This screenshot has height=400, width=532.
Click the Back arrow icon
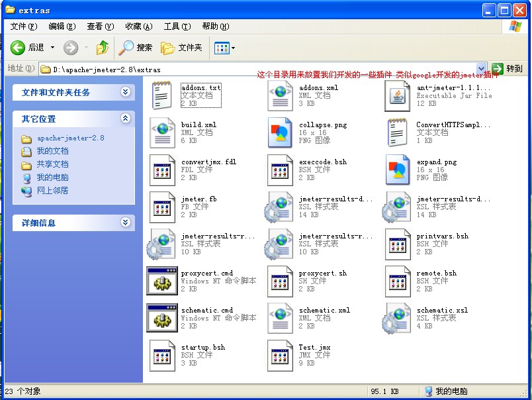tap(17, 48)
